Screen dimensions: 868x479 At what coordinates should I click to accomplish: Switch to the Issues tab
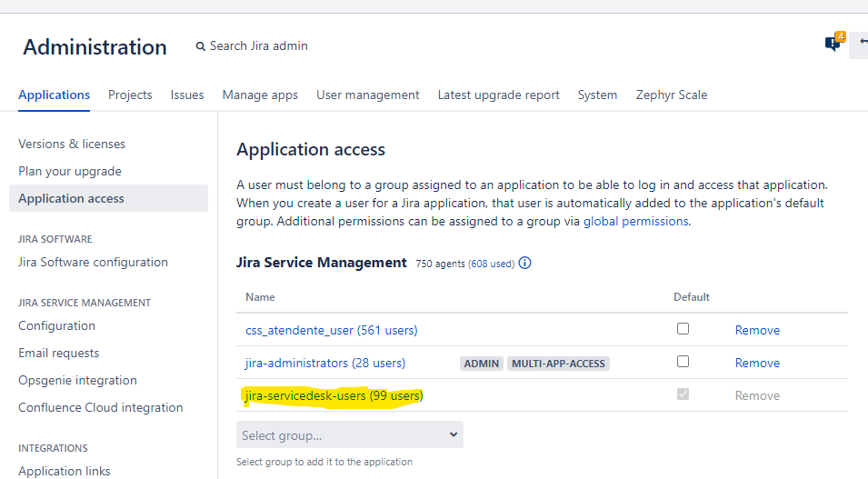coord(187,95)
